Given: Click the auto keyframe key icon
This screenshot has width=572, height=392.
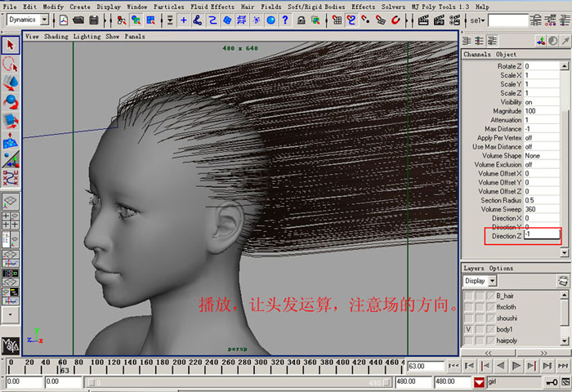Looking at the screenshot, I should pos(552,382).
